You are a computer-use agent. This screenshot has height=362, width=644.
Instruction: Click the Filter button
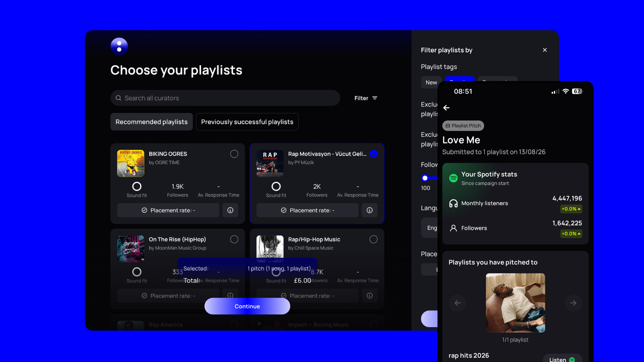point(366,98)
